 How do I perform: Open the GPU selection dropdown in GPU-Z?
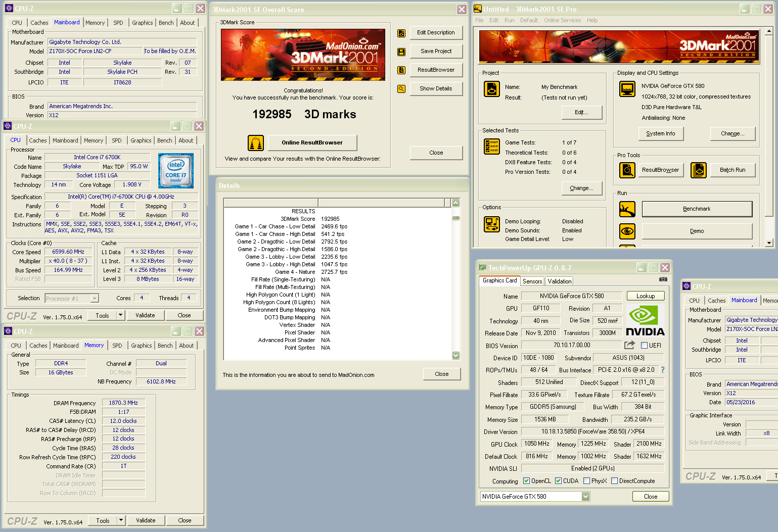point(585,497)
